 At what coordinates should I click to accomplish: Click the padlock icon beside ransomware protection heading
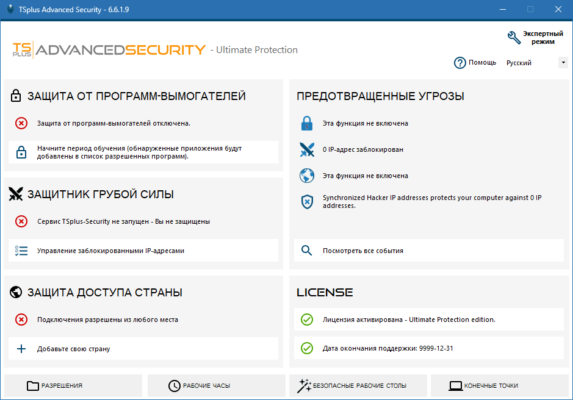16,96
